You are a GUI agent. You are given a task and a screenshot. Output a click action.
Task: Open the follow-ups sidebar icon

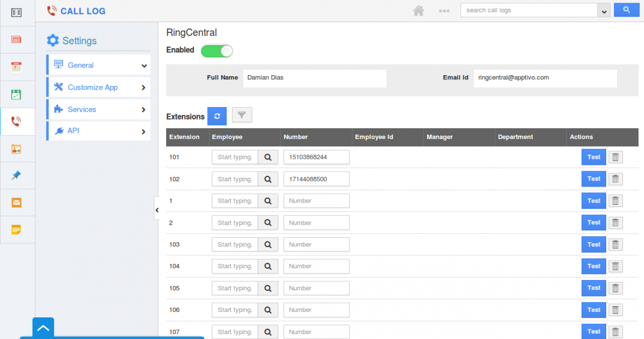click(16, 149)
